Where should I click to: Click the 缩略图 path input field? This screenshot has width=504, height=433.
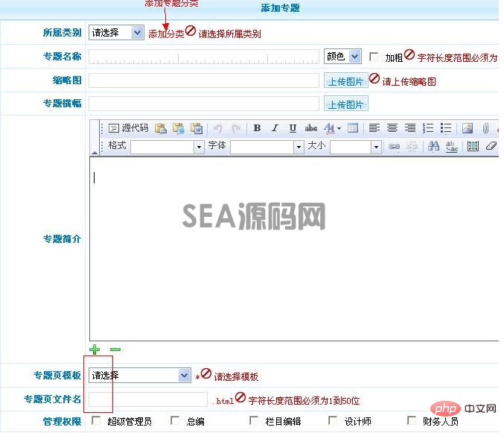(x=204, y=80)
